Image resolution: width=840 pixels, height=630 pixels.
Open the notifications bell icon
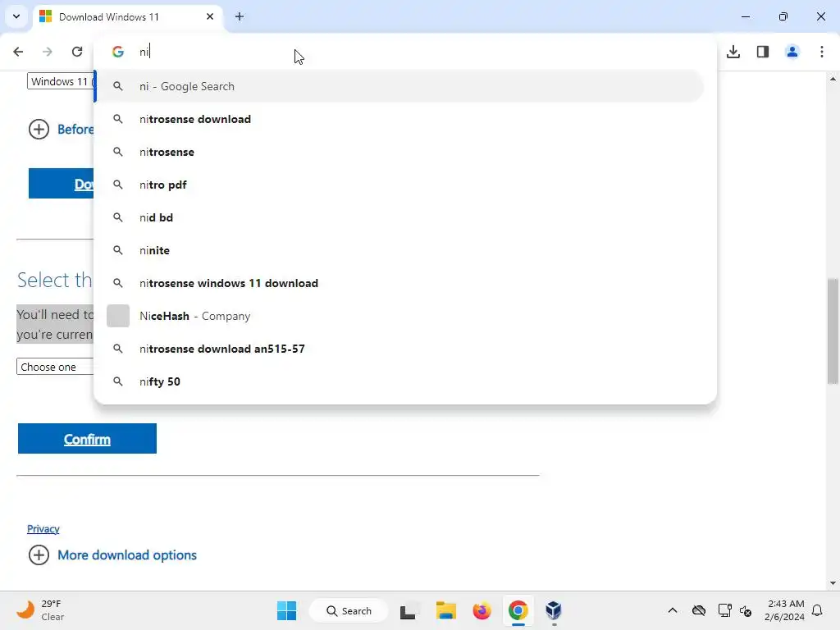click(x=817, y=610)
